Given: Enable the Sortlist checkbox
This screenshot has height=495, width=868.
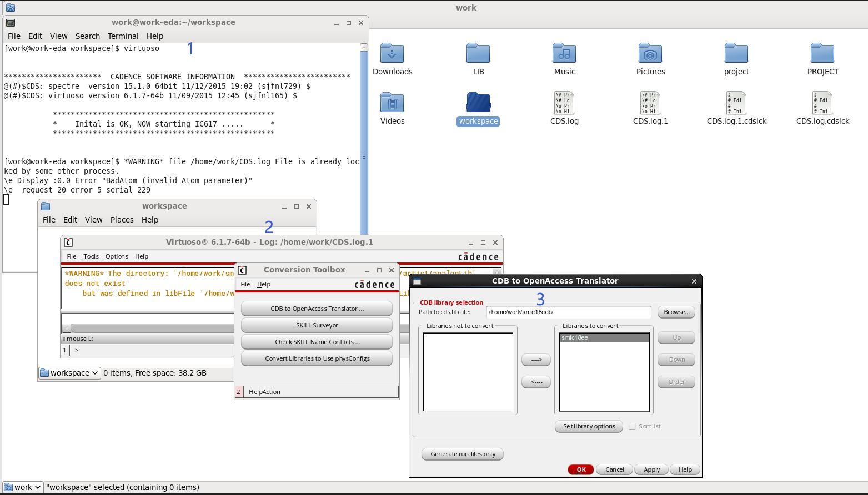Looking at the screenshot, I should 632,426.
